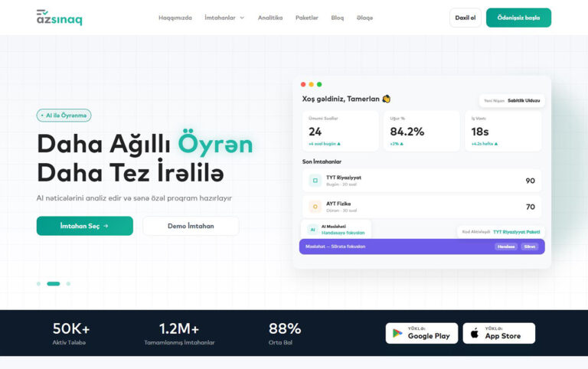Screen dimensions: 588x369
Task: Click the AI Məsləhəti badge icon
Action: tap(312, 230)
